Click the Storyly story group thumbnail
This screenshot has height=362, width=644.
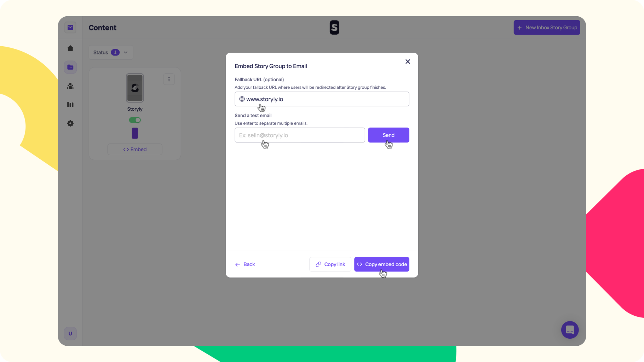click(135, 88)
